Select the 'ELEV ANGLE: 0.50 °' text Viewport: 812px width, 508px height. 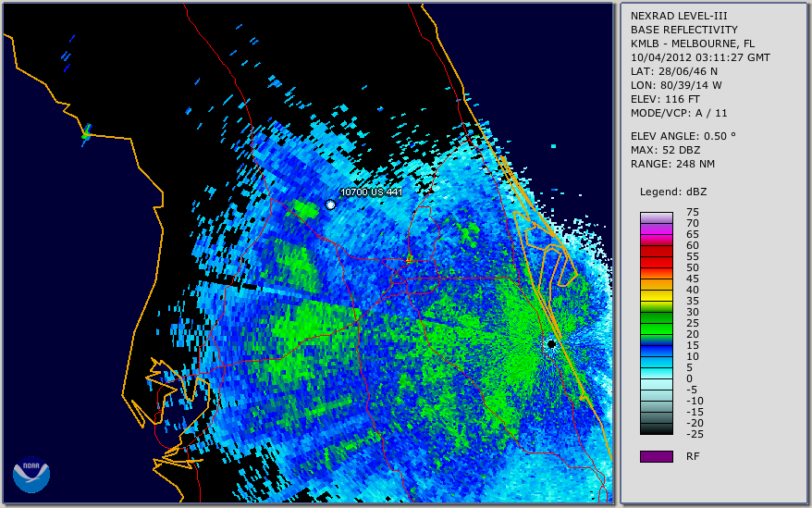(x=683, y=136)
